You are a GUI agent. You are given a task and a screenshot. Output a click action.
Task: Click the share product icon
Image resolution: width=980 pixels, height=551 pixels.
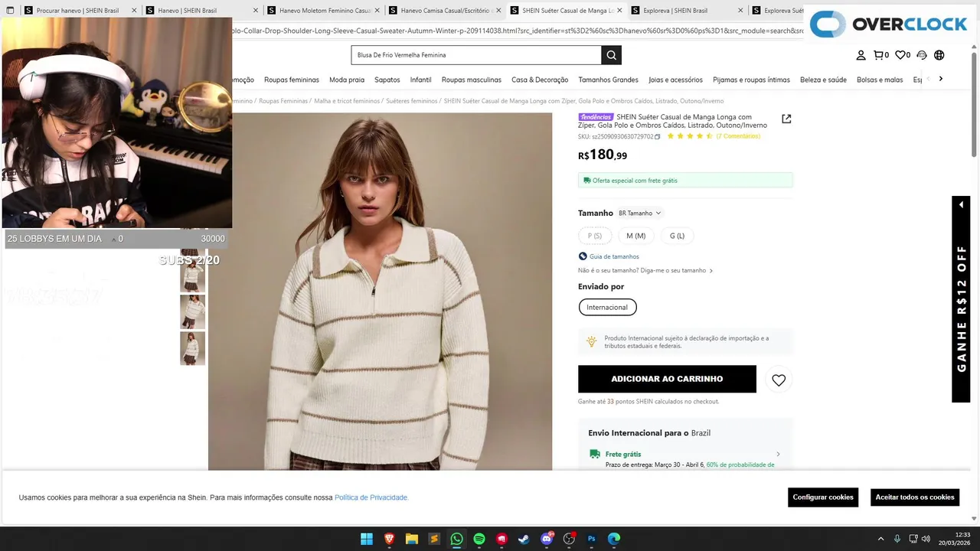tap(786, 119)
